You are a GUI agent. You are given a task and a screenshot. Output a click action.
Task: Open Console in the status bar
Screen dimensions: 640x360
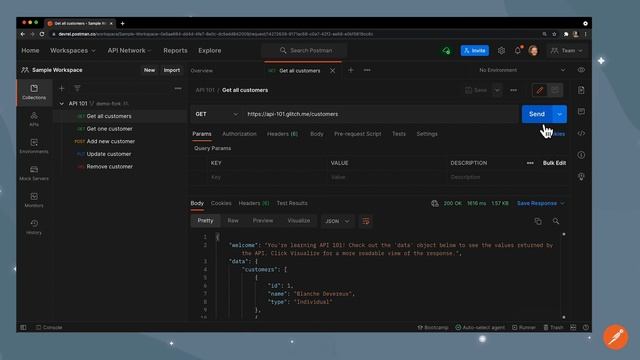point(49,327)
